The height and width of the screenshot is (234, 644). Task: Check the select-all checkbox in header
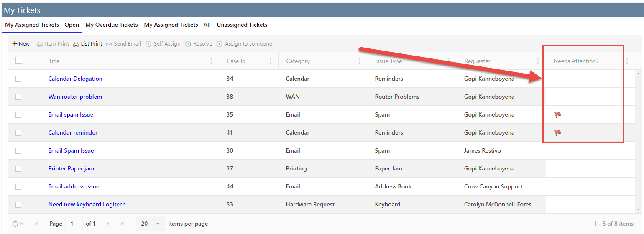point(19,60)
